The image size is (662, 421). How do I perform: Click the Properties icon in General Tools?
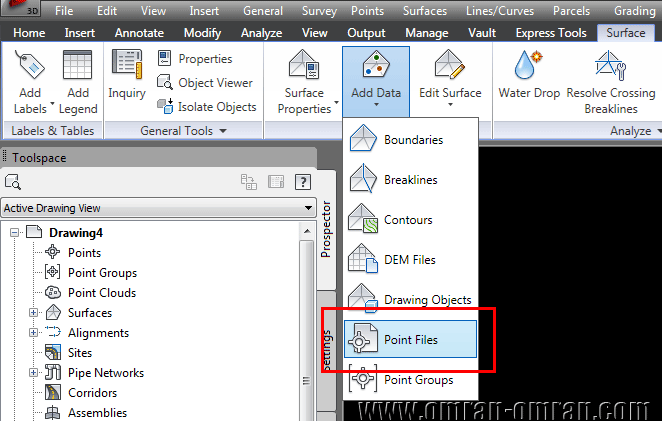[x=164, y=58]
